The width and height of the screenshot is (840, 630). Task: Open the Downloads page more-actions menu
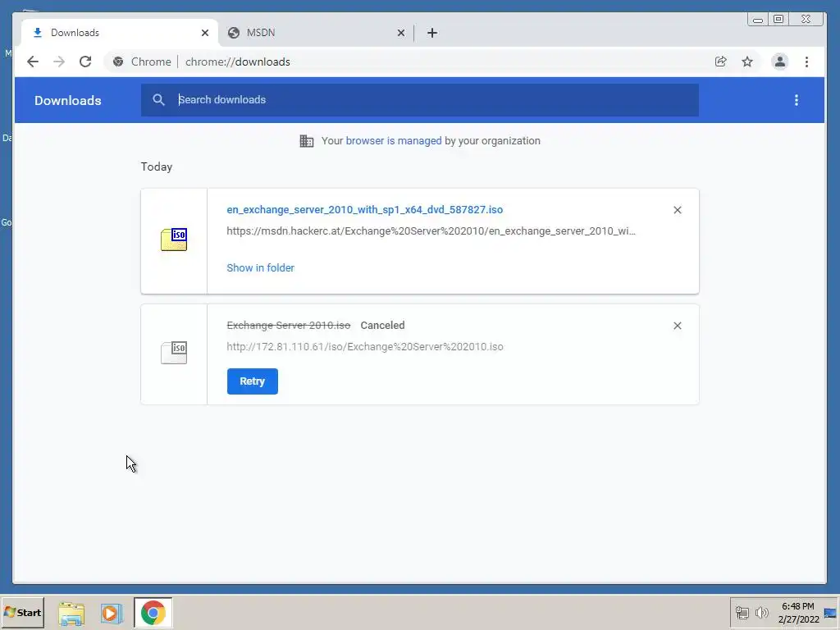tap(797, 100)
